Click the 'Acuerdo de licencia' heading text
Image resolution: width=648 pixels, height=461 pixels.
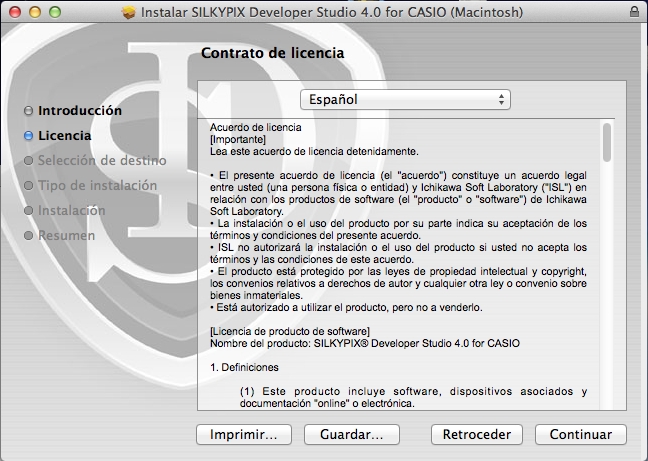coord(255,127)
